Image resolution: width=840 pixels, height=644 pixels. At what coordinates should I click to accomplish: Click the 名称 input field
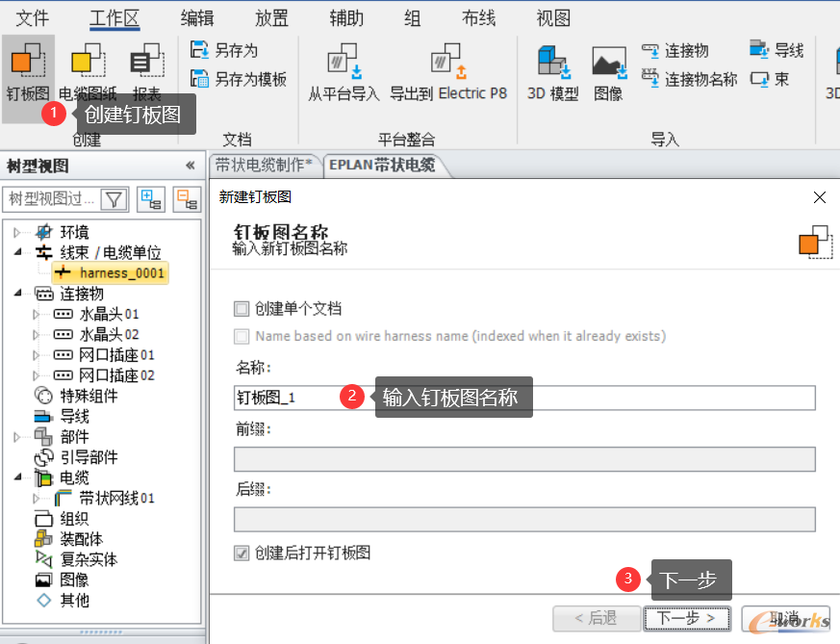[x=524, y=399]
